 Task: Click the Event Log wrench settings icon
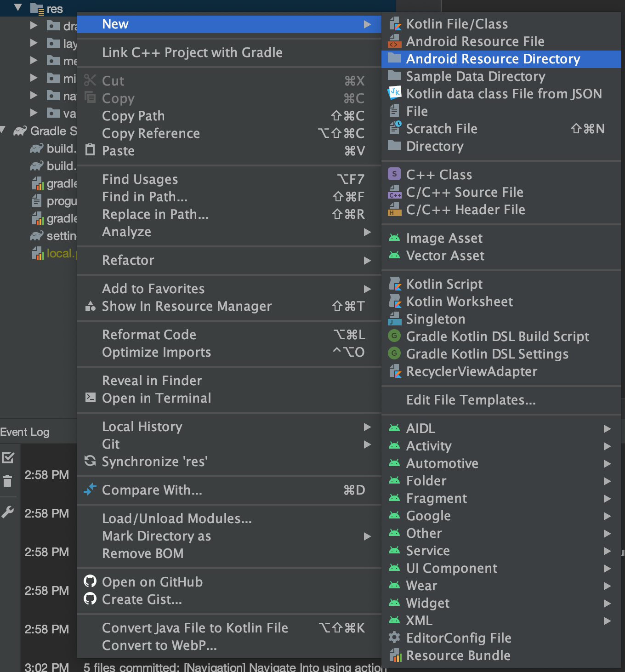point(8,512)
